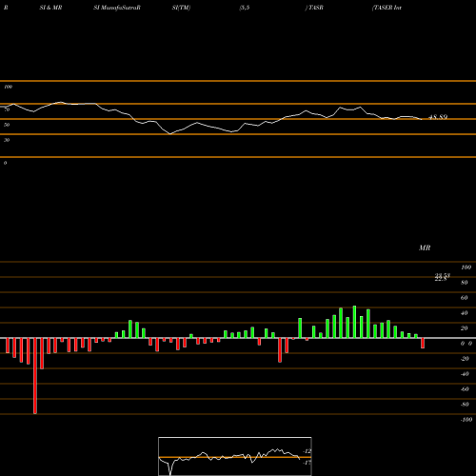Click the tallest red MR histogram bar

35,376
